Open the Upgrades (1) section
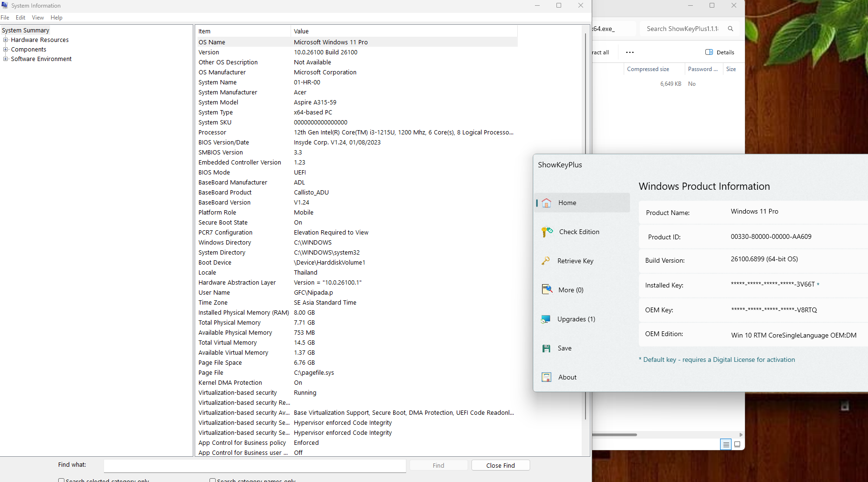 pyautogui.click(x=576, y=319)
